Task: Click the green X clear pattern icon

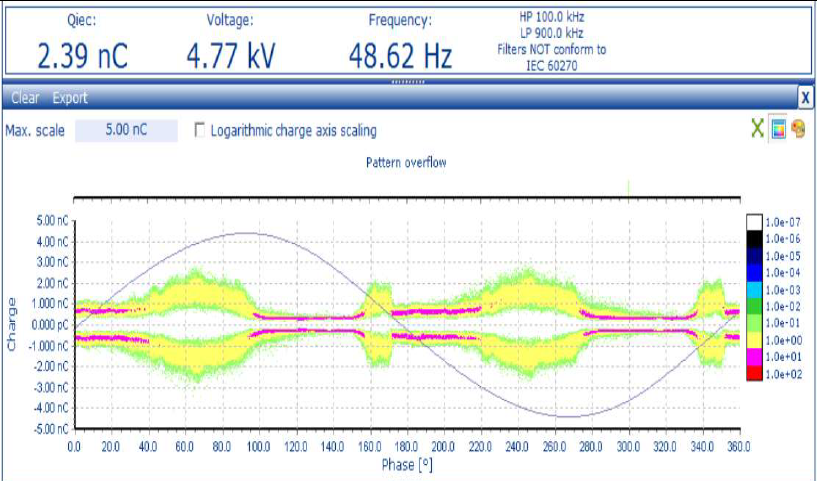Action: coord(760,130)
